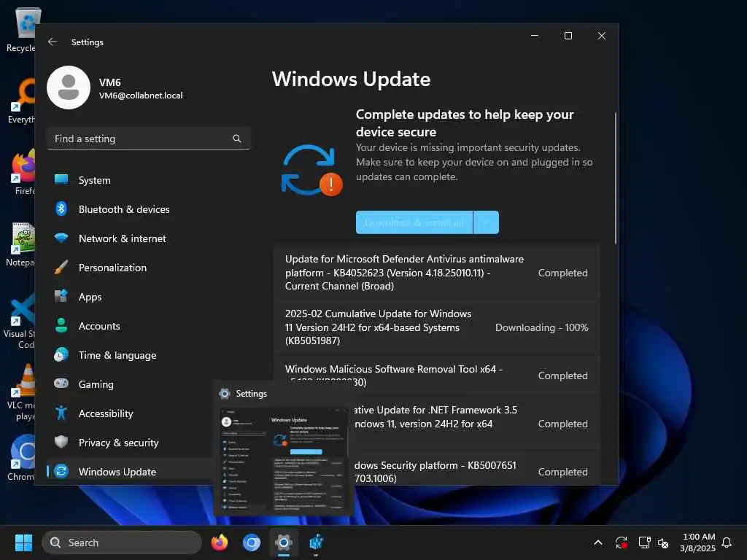
Task: Click VM6@collabnet.local account email
Action: [x=141, y=96]
